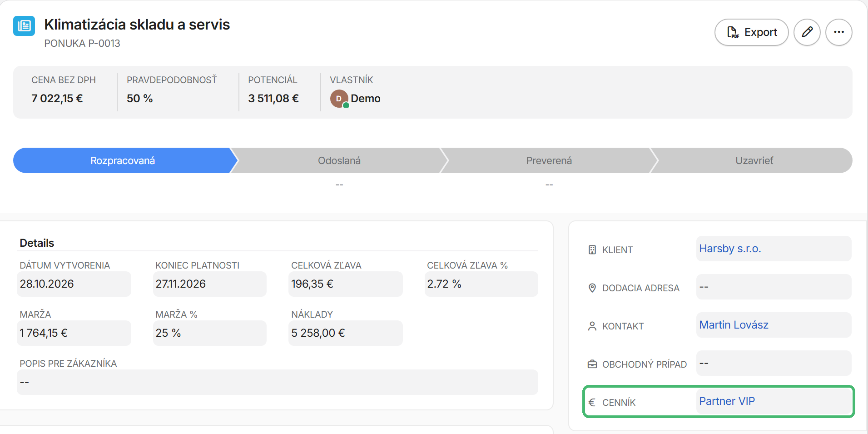
Task: Click the title Klimatizácia skladu a servis
Action: tap(137, 25)
